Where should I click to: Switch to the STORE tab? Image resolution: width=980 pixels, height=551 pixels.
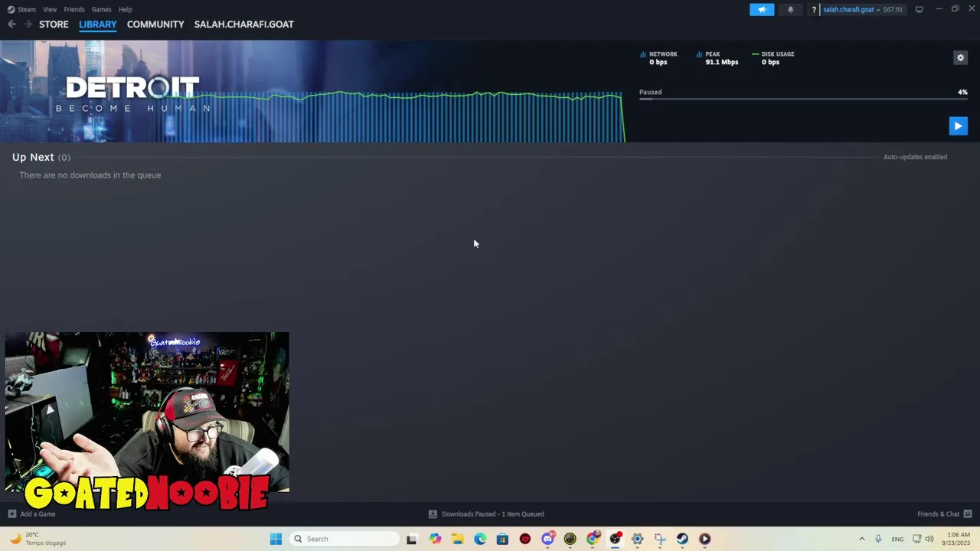[54, 24]
